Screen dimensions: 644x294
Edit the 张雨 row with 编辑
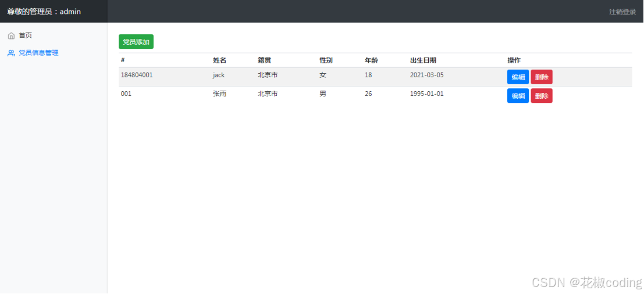tap(518, 96)
